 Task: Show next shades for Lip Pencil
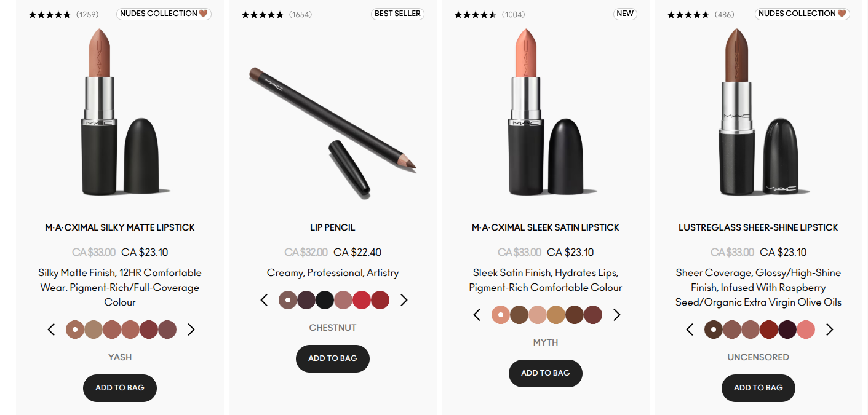point(404,300)
